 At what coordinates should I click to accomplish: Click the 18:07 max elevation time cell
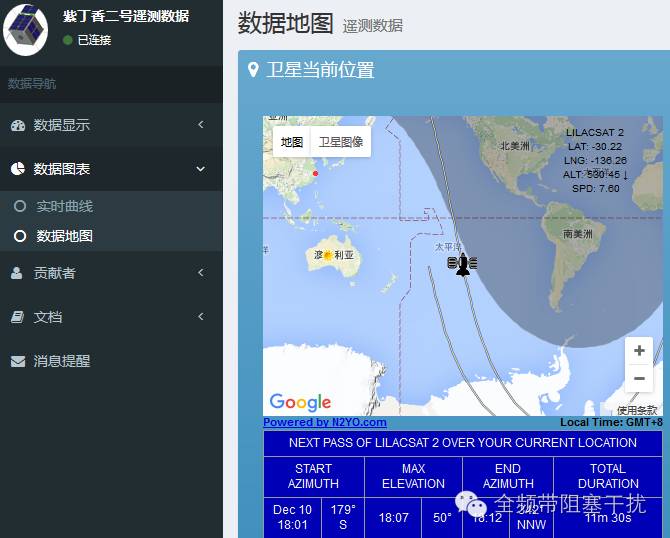click(x=394, y=518)
